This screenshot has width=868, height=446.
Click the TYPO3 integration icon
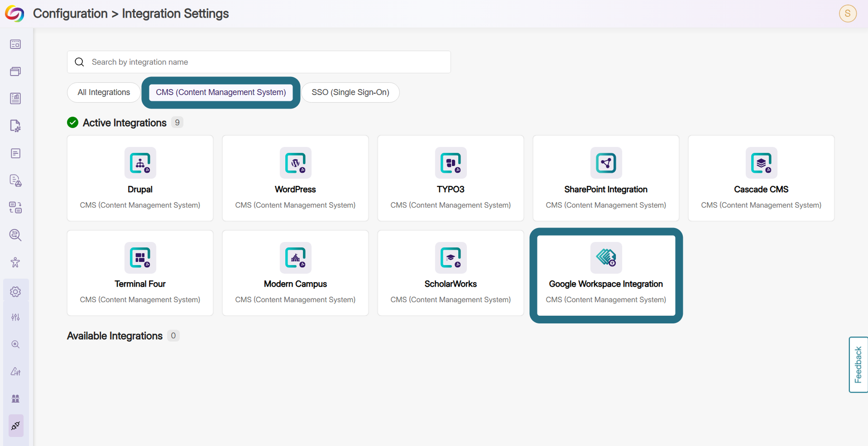tap(451, 163)
